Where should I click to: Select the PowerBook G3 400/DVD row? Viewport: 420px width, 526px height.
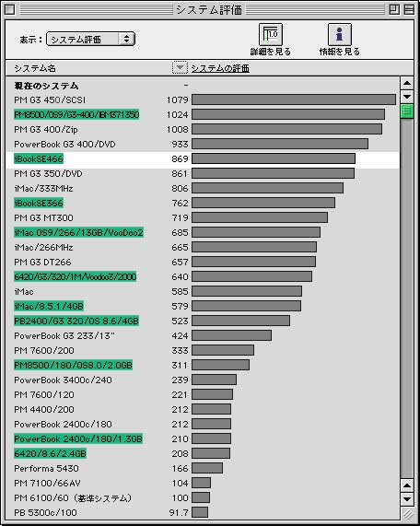[x=203, y=144]
